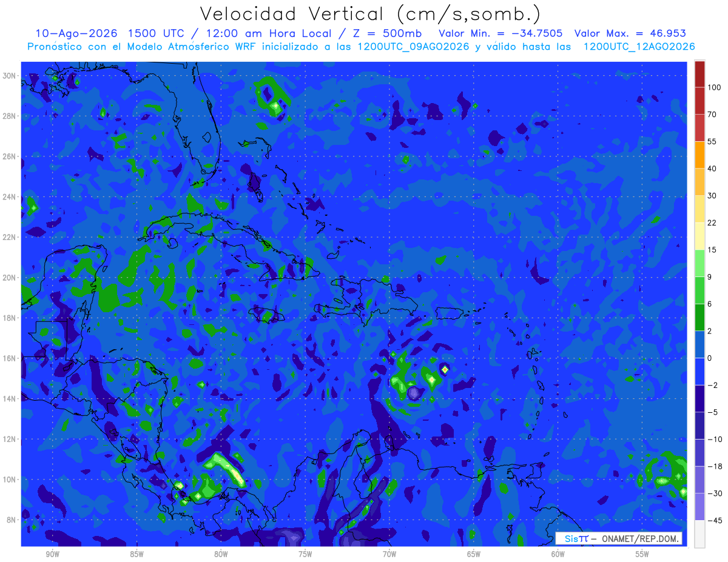Viewport: 728px width, 562px height.
Task: Click the orange swatch between 40 and 55
Action: tap(699, 155)
